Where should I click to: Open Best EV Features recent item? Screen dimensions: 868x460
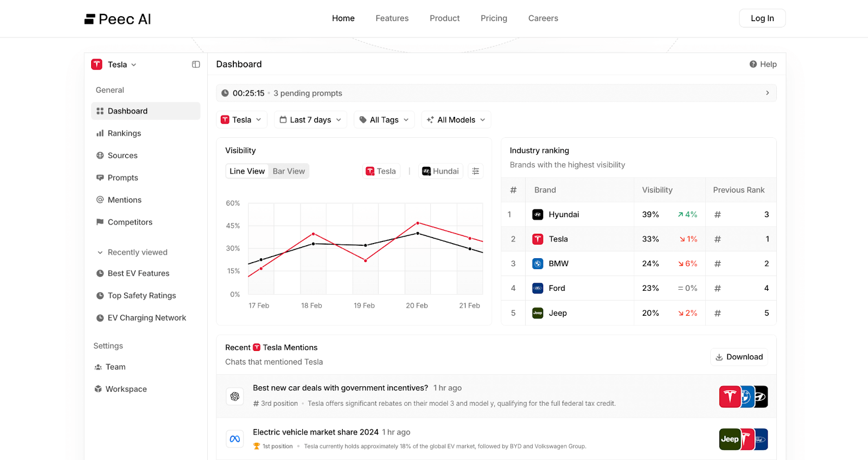138,273
